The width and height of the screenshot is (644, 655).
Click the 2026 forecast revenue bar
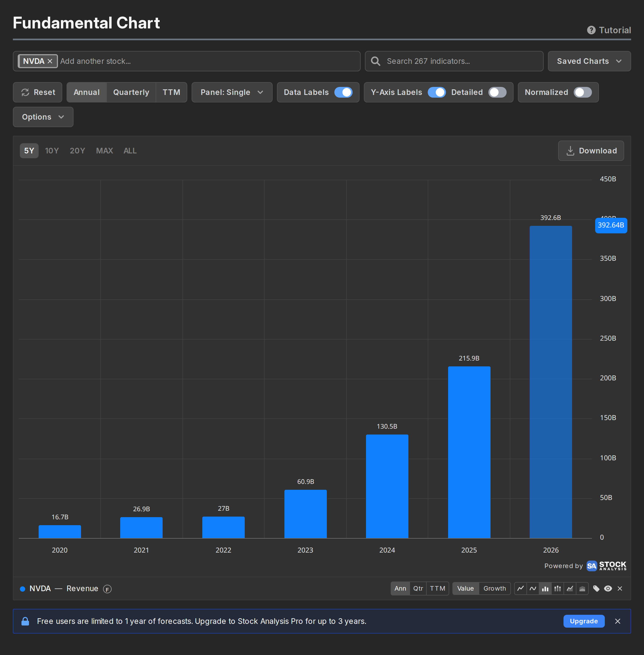[x=551, y=382]
